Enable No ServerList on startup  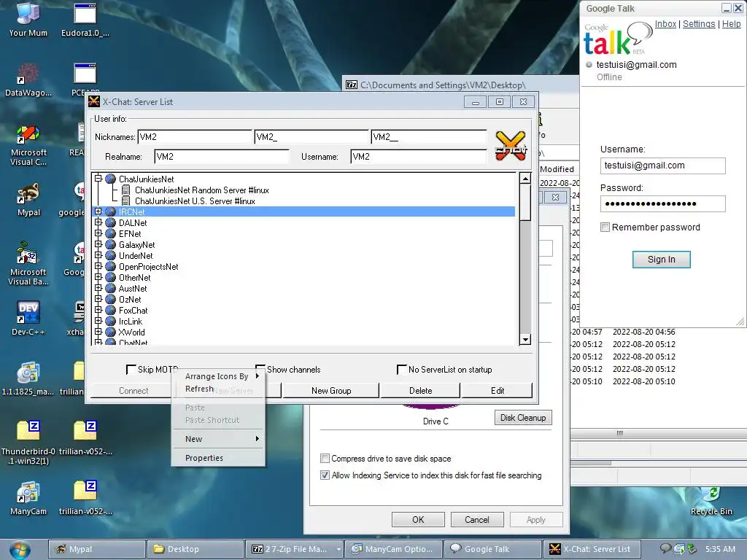click(402, 370)
